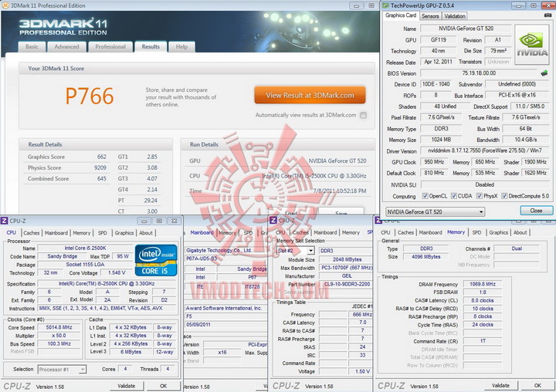Click the Core Voltage field 1.548 V
556x392 pixels.
click(x=117, y=273)
